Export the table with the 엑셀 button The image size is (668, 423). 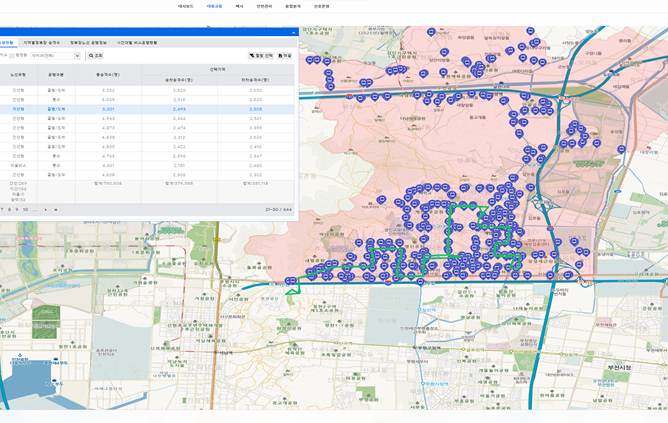(x=285, y=56)
